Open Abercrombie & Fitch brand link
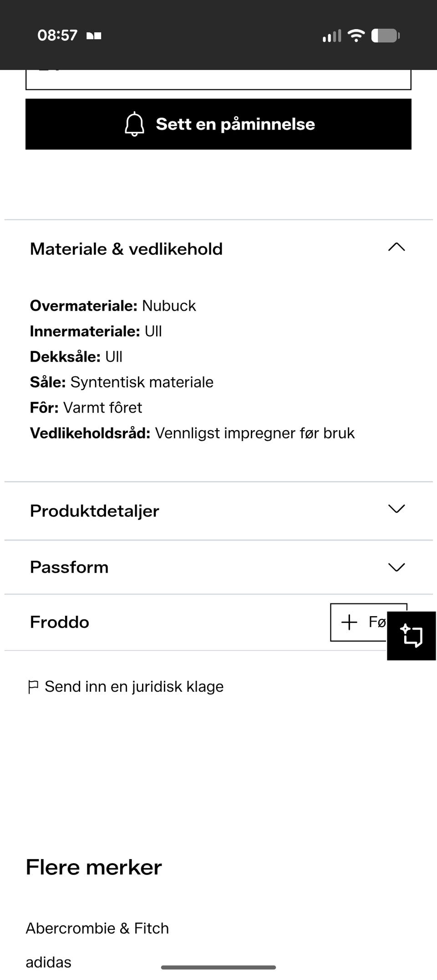 click(97, 928)
